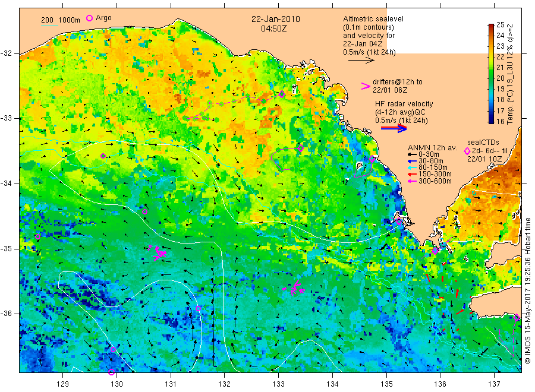Click the magenta diamond near 128.5°E, 34.8°S
Viewport: 535px width, 392px height.
(x=38, y=236)
